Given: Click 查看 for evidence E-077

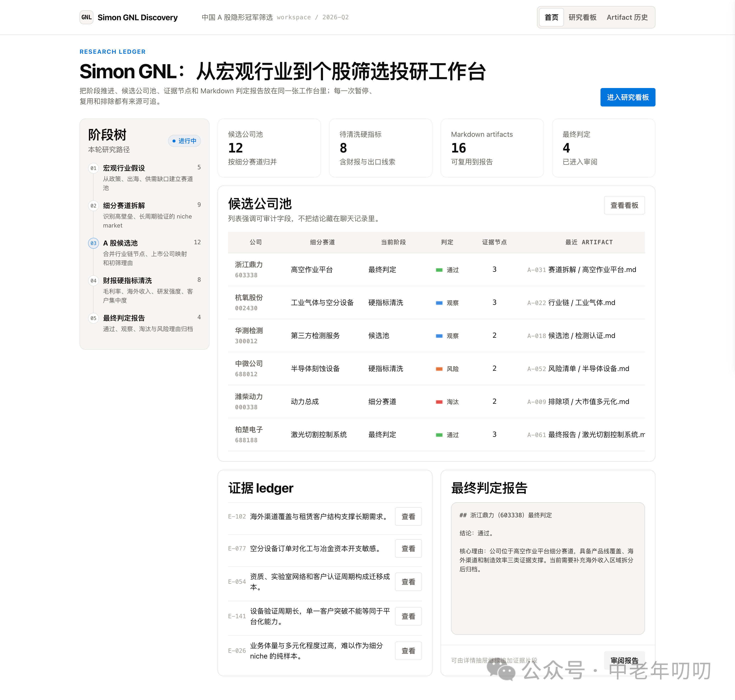Looking at the screenshot, I should pos(408,548).
